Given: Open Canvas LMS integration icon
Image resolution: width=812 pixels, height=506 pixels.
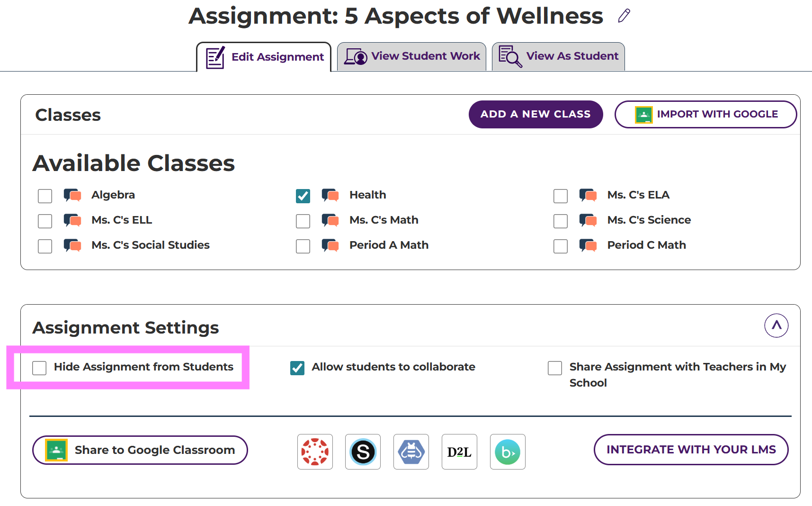Looking at the screenshot, I should coord(315,452).
